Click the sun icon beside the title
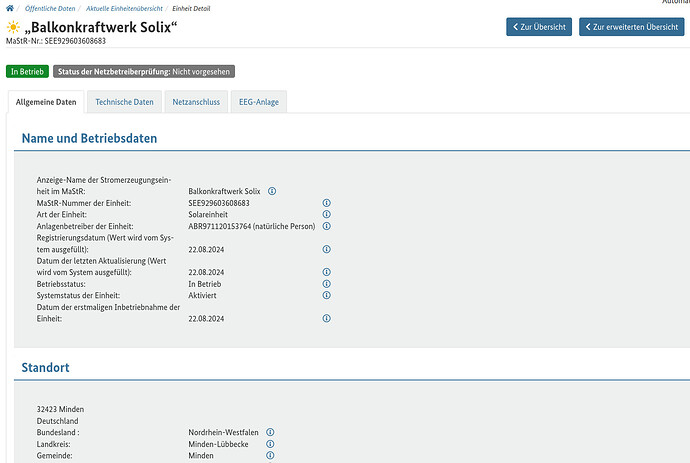690x463 pixels. click(13, 27)
